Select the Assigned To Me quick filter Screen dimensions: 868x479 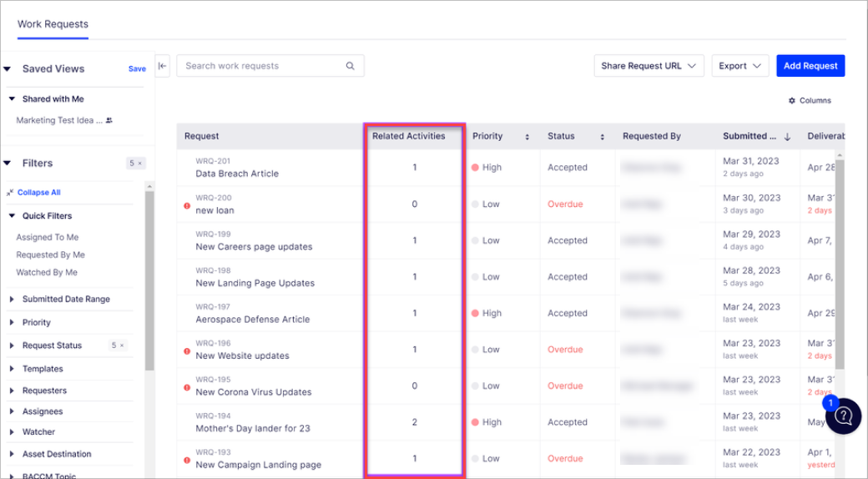tap(48, 238)
